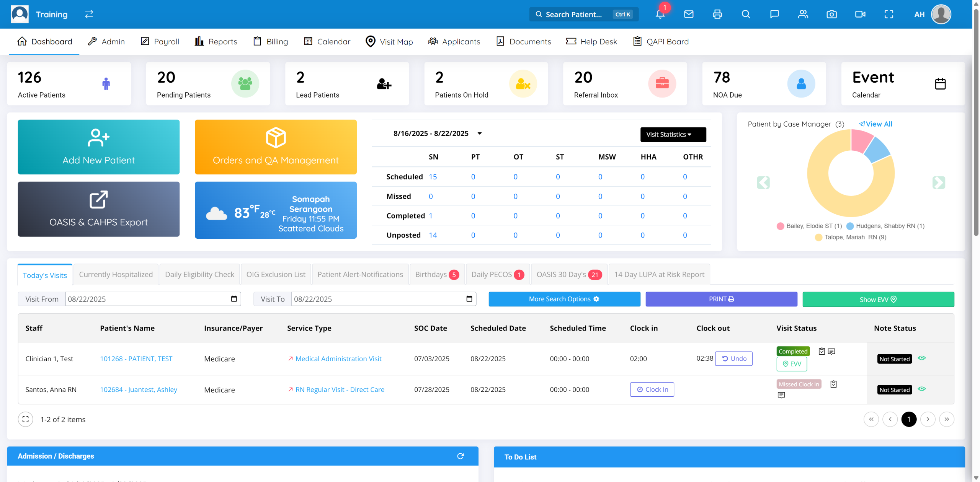The height and width of the screenshot is (482, 980).
Task: Open patient link 102684 - Juantest, Ashley
Action: (x=138, y=389)
